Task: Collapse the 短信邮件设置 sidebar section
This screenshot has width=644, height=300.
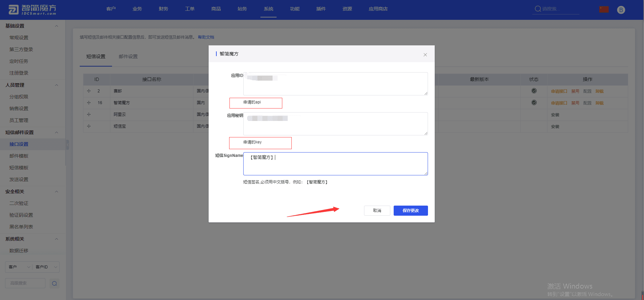Action: tap(57, 132)
